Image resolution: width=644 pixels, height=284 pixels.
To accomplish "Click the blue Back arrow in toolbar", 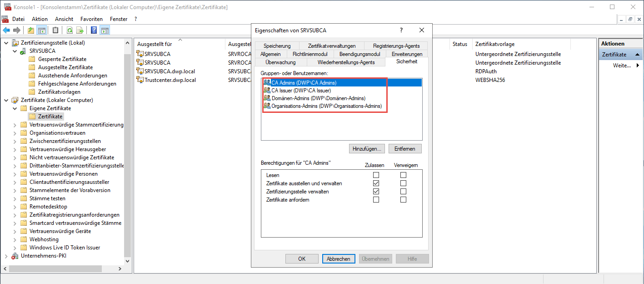I will coord(6,30).
